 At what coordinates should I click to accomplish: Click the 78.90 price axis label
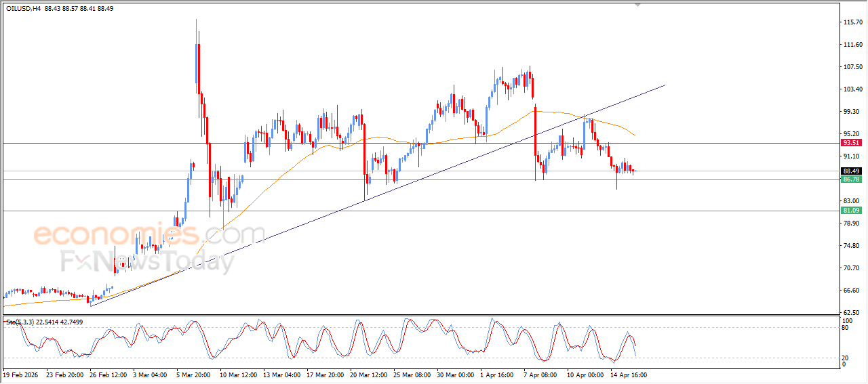pos(851,223)
